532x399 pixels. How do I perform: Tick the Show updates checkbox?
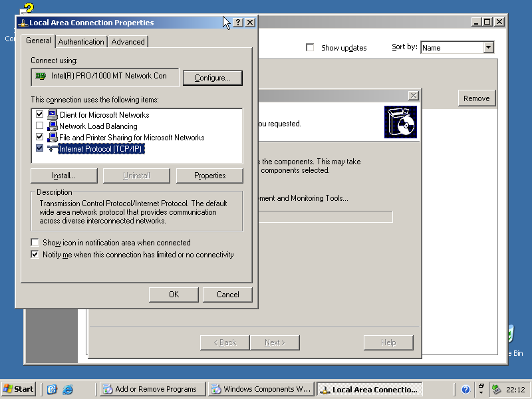click(x=310, y=48)
